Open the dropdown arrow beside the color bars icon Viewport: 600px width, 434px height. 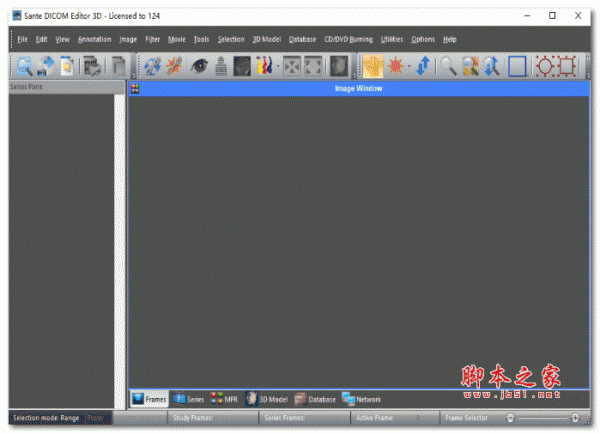point(278,67)
